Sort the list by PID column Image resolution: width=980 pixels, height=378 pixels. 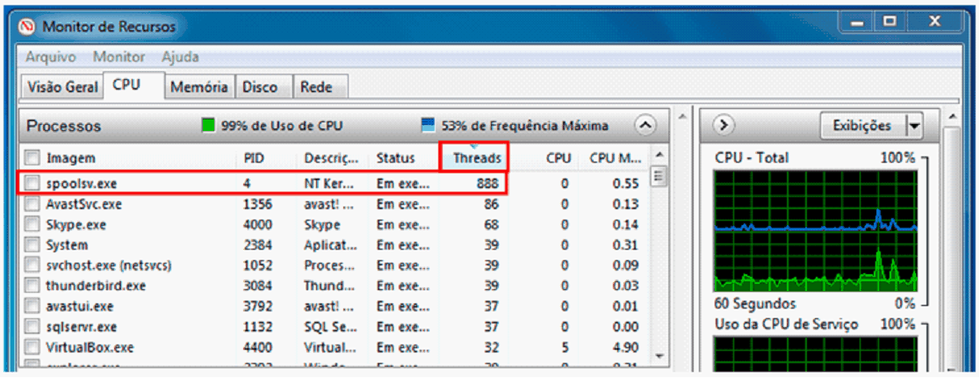click(x=254, y=158)
